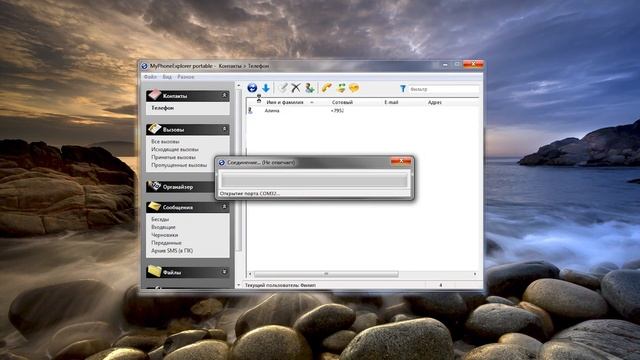Click the horizontal scrollbar thumb in contacts list
Image resolution: width=640 pixels, height=360 pixels.
point(326,274)
